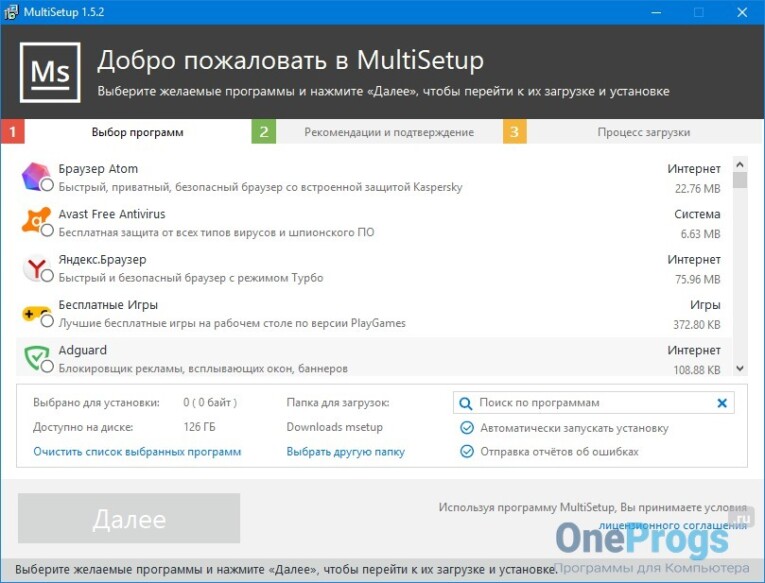The image size is (765, 583).
Task: Toggle Автоматически запускать установку checkbox
Action: tap(467, 428)
